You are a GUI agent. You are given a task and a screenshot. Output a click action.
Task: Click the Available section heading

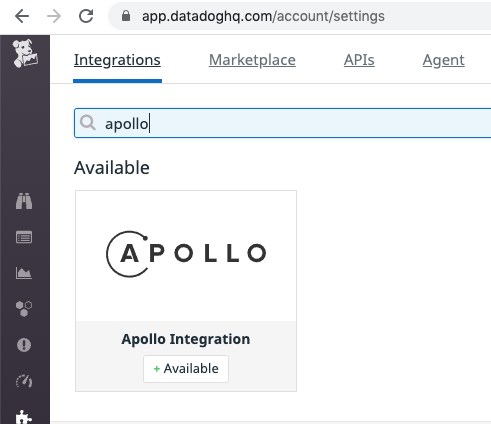tap(112, 168)
